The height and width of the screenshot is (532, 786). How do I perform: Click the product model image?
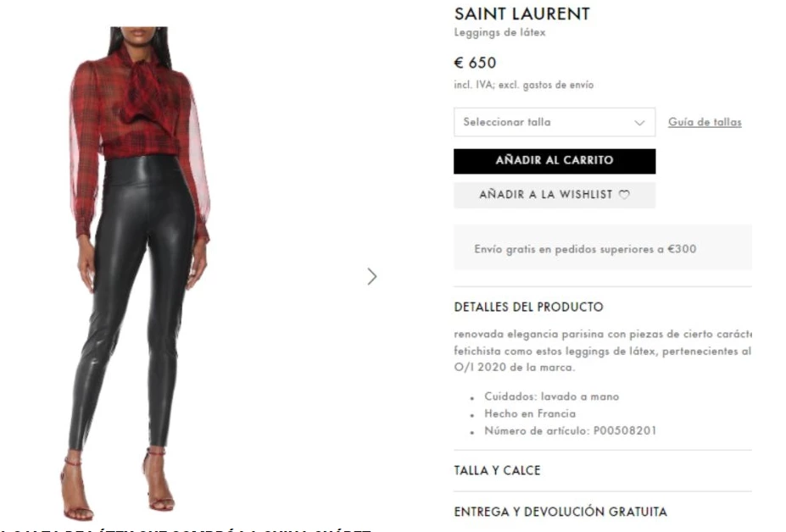(x=139, y=274)
